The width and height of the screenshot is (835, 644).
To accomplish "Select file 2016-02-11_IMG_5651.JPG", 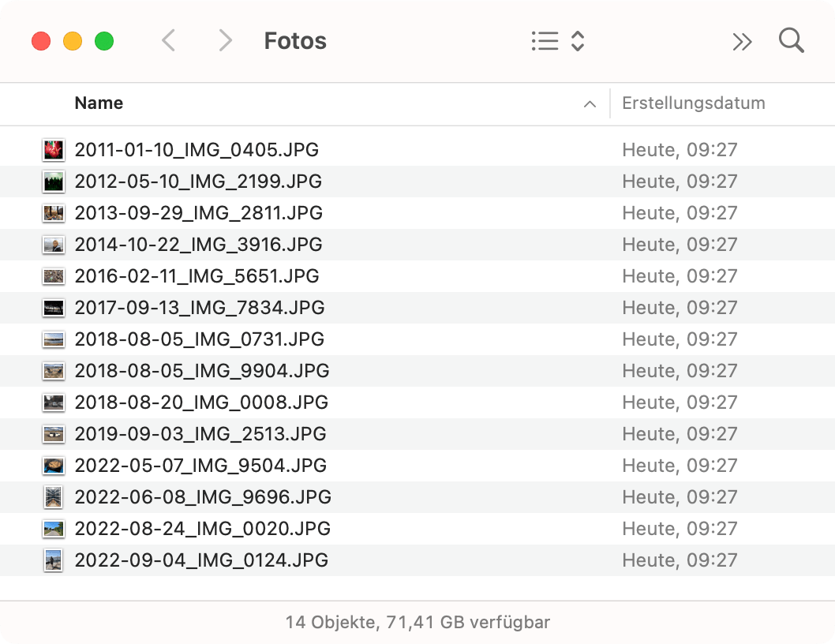I will coord(197,276).
